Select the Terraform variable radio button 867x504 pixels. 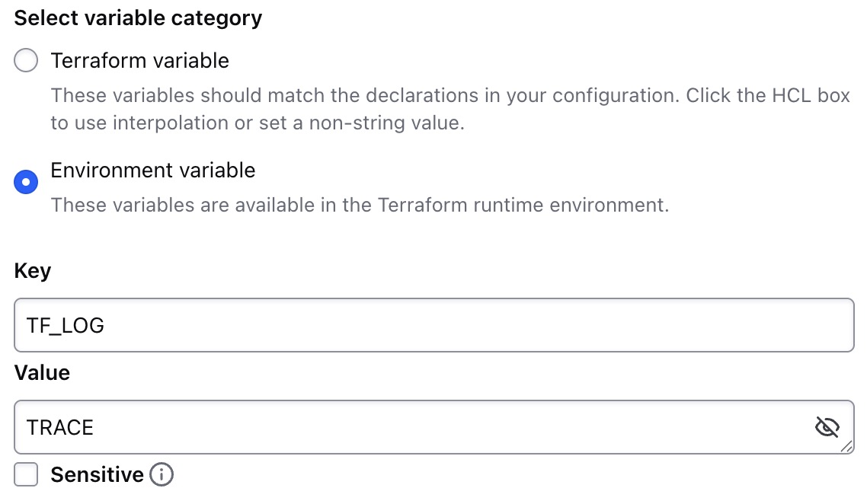(x=26, y=60)
